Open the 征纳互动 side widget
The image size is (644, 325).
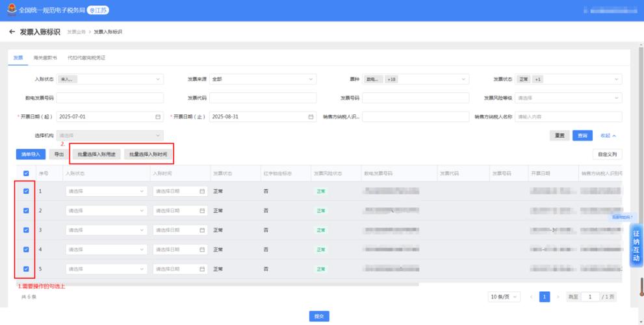[x=636, y=246]
